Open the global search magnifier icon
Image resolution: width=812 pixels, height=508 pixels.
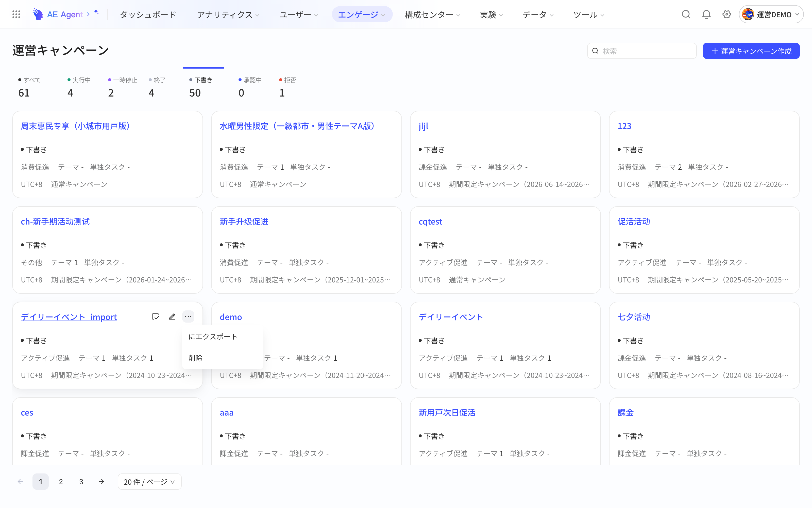pyautogui.click(x=686, y=14)
